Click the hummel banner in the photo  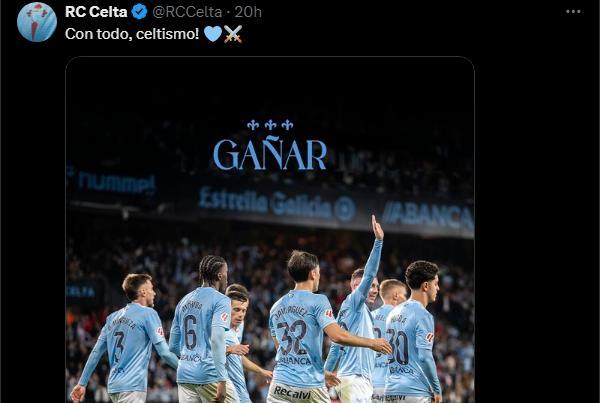click(x=116, y=183)
